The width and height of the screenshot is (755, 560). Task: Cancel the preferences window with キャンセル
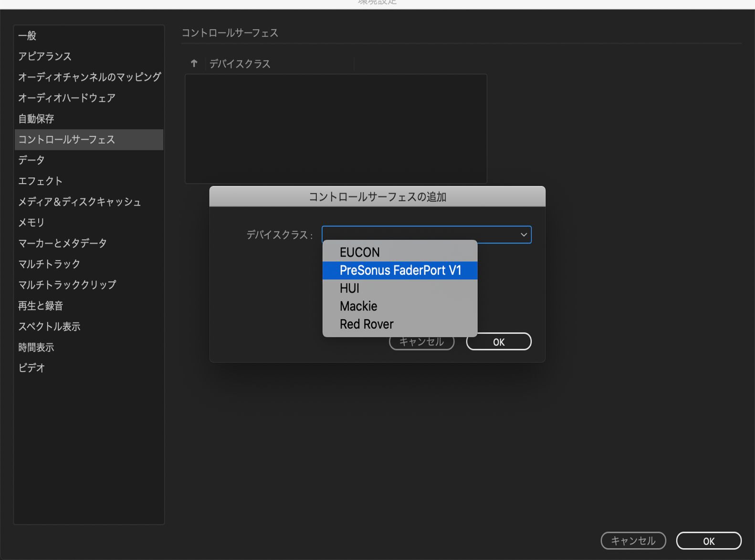633,541
